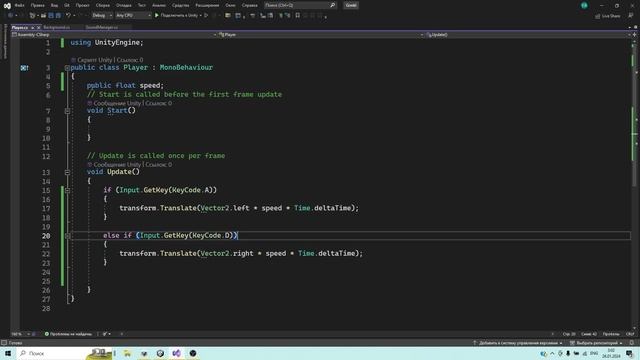Open the Средства menu
Screen dimensions: 640x360
180,5
